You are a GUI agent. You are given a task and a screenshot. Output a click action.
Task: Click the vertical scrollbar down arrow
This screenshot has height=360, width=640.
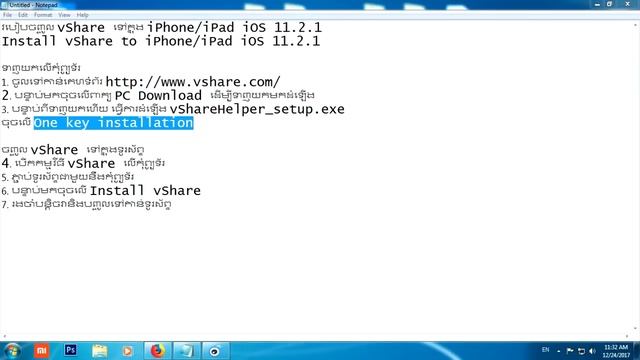(636, 329)
